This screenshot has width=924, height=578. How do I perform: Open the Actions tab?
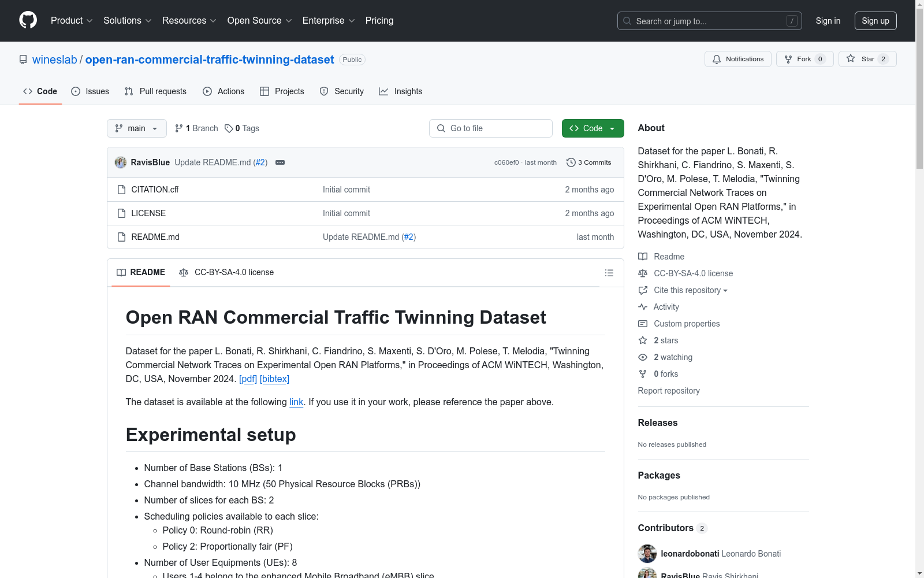(x=224, y=91)
